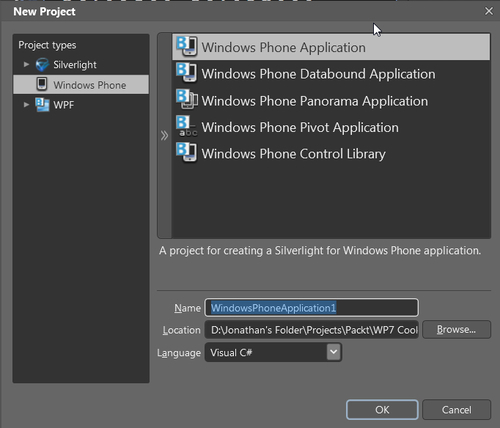Click the Language label
Viewport: 500px width, 428px height.
click(x=179, y=353)
